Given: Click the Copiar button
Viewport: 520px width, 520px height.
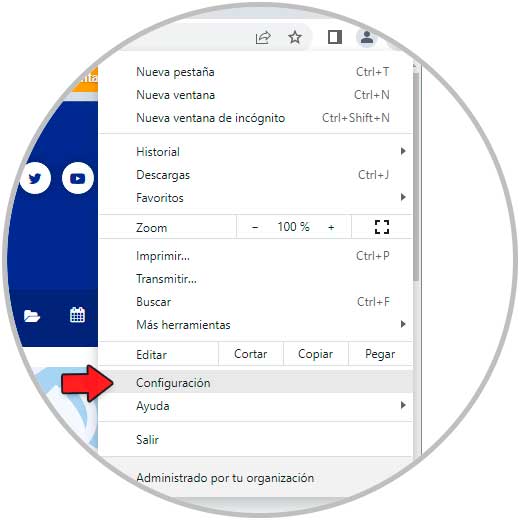Looking at the screenshot, I should pos(315,354).
